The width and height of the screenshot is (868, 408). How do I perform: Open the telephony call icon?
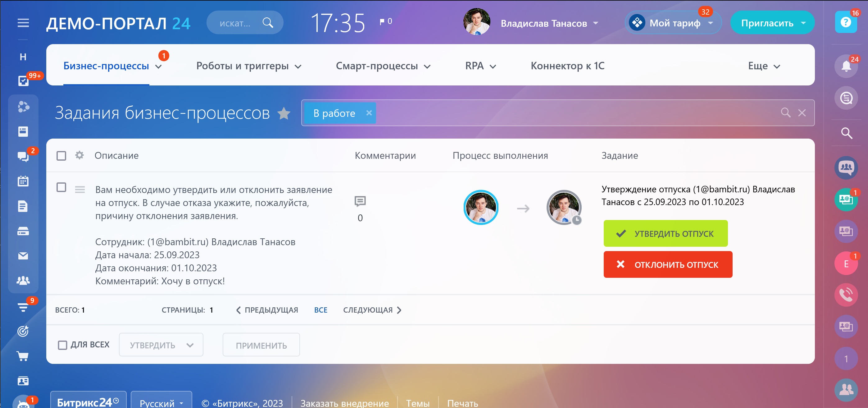(x=846, y=295)
